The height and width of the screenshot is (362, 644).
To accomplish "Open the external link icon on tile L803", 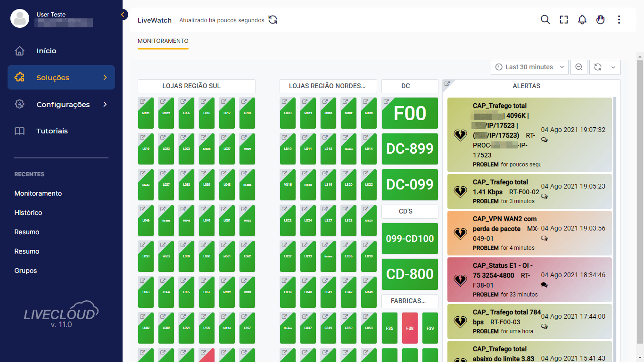I will 284,101.
